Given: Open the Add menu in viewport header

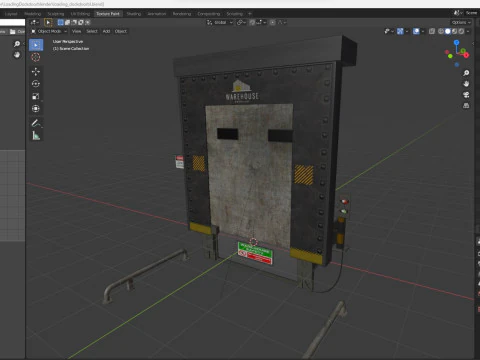Looking at the screenshot, I should [106, 31].
